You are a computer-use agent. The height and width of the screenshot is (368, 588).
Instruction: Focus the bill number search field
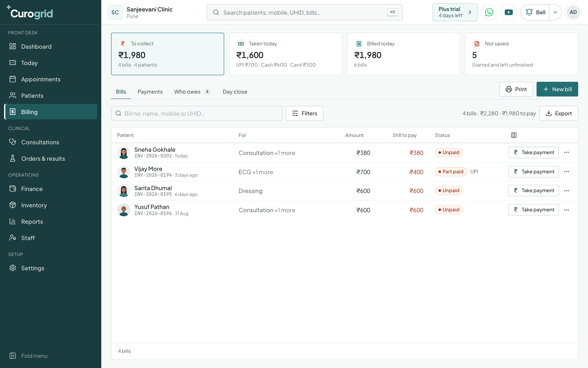coord(197,113)
